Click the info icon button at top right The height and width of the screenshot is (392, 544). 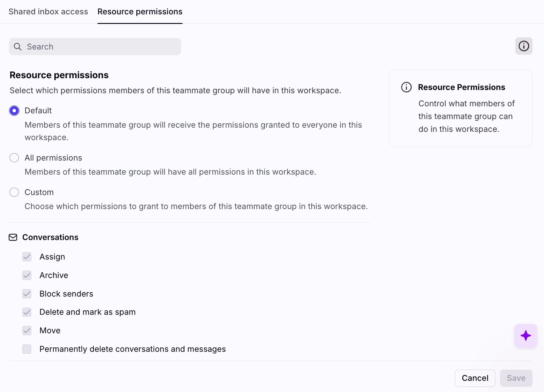(x=524, y=46)
